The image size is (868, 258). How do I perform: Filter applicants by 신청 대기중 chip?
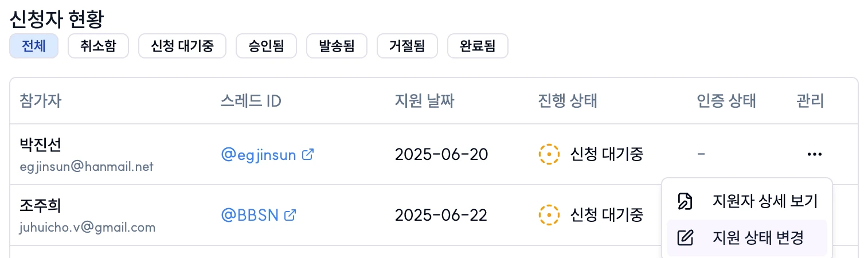click(x=182, y=46)
